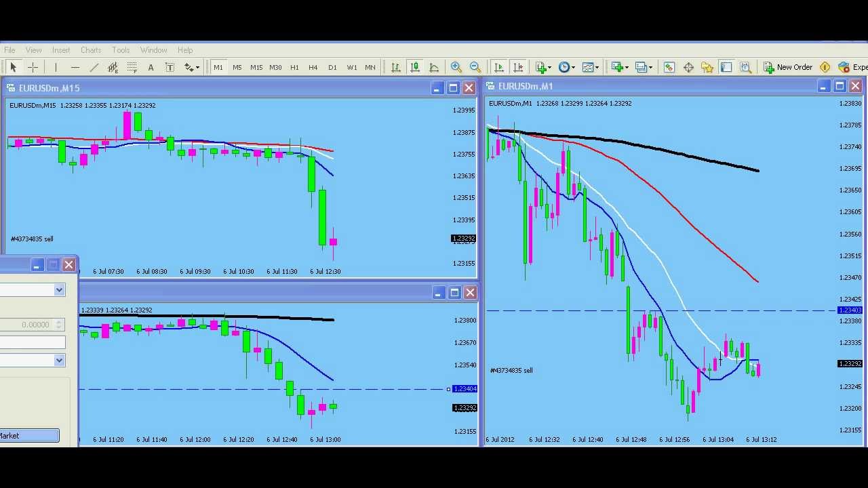Switch timeframe to M15
The image size is (868, 488).
click(256, 67)
